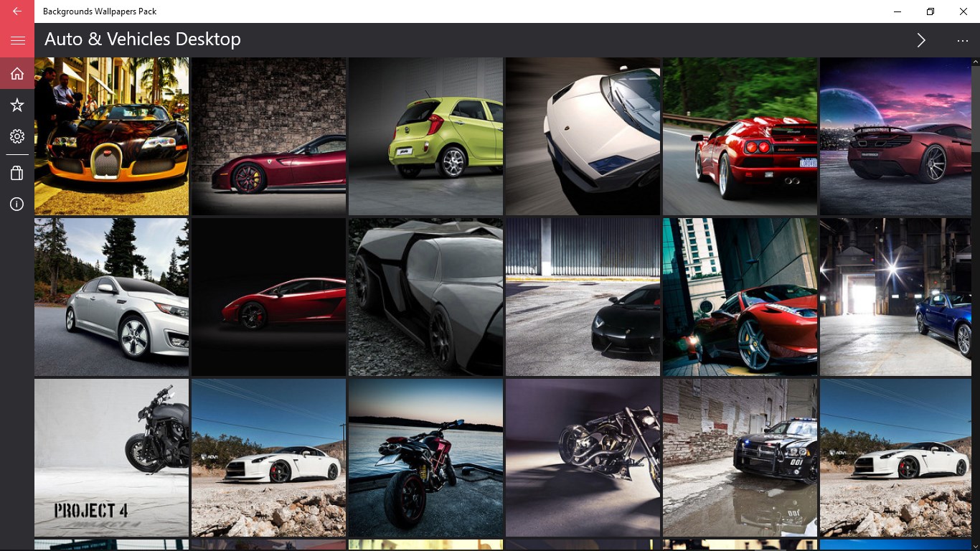This screenshot has height=551, width=980.
Task: Open Favorites star in the sidebar
Action: coord(17,105)
